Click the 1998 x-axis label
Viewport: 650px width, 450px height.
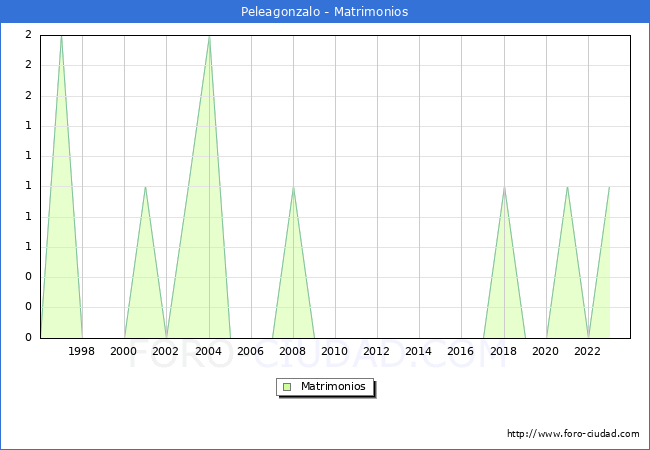(82, 351)
